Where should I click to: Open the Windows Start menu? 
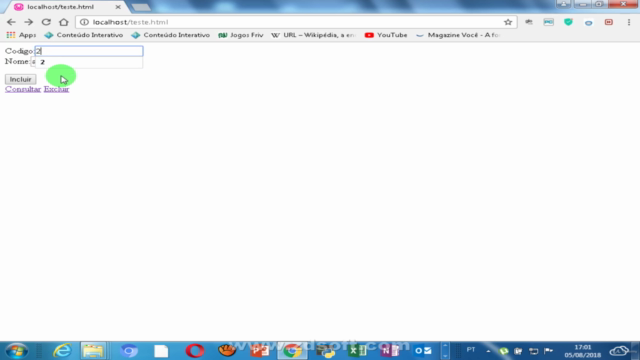click(x=16, y=351)
